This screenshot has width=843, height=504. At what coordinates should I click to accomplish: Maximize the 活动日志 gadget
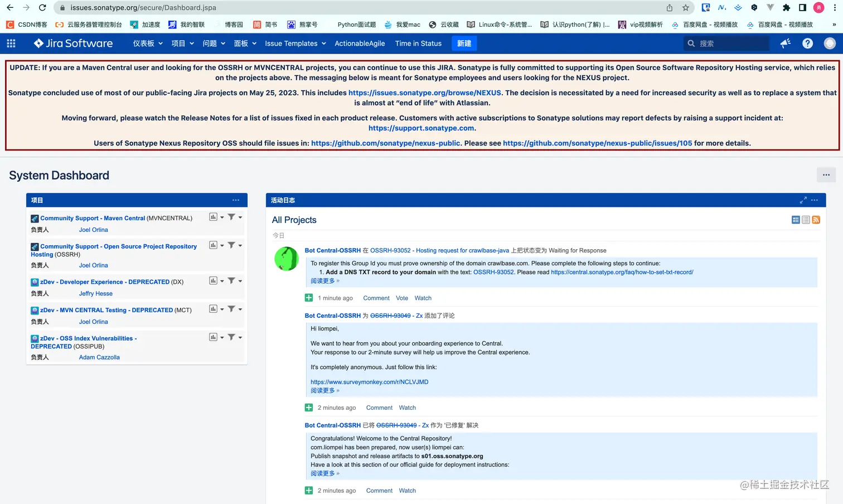(803, 200)
